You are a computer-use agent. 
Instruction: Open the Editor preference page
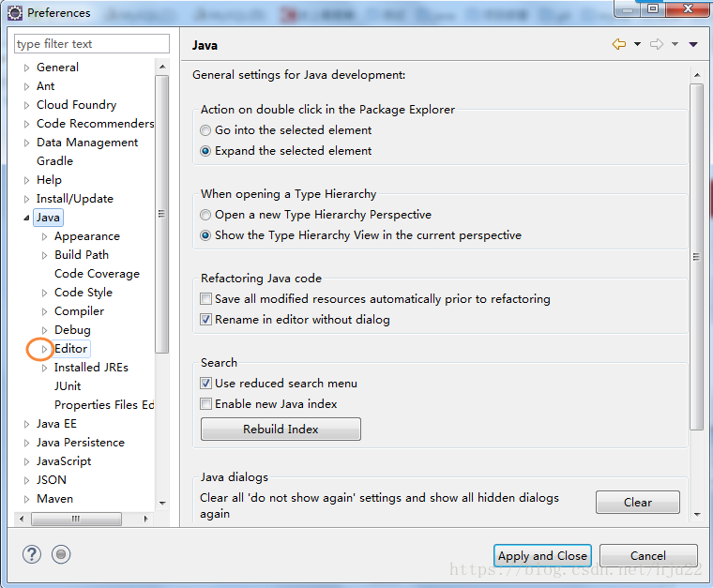tap(71, 349)
